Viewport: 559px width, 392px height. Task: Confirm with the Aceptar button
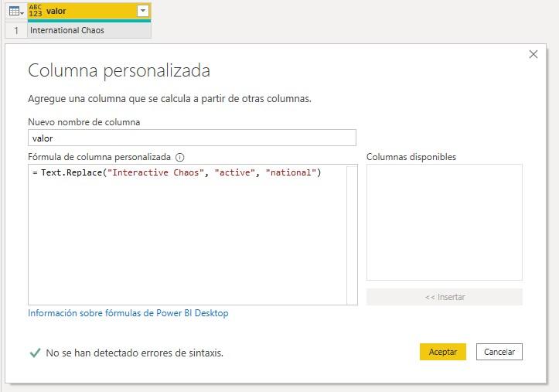442,352
